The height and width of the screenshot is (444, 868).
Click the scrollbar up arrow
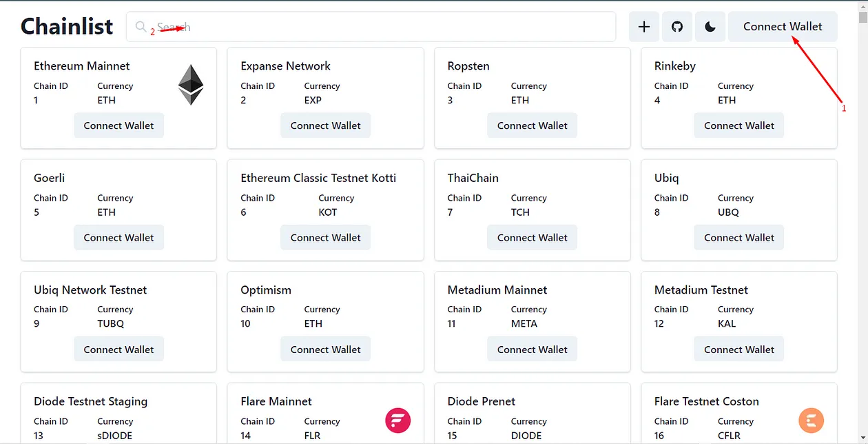pyautogui.click(x=862, y=7)
